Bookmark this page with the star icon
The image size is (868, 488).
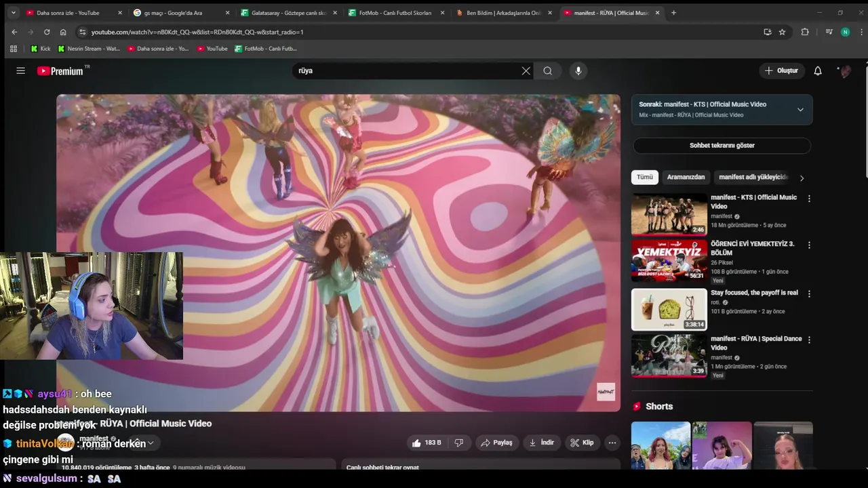point(782,32)
